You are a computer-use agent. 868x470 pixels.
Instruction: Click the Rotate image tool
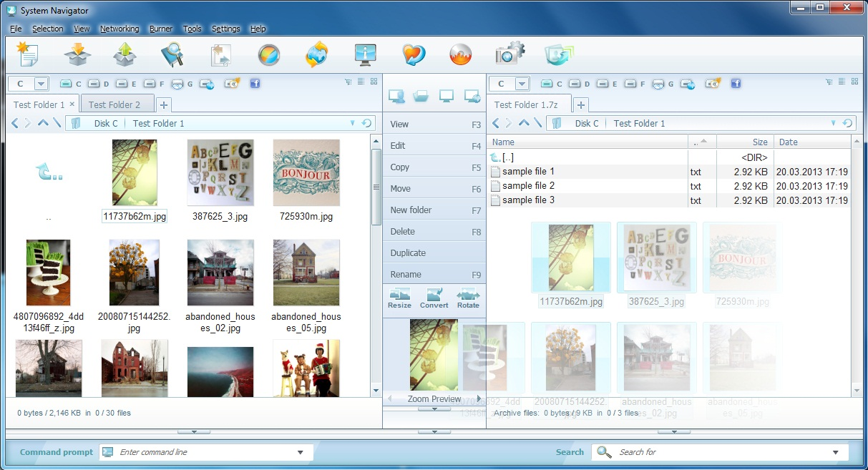(x=468, y=298)
